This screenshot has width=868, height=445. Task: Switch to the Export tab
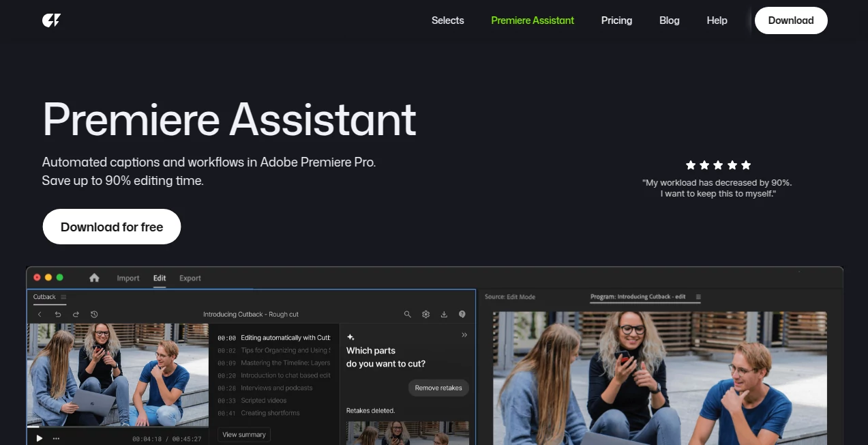pos(190,278)
